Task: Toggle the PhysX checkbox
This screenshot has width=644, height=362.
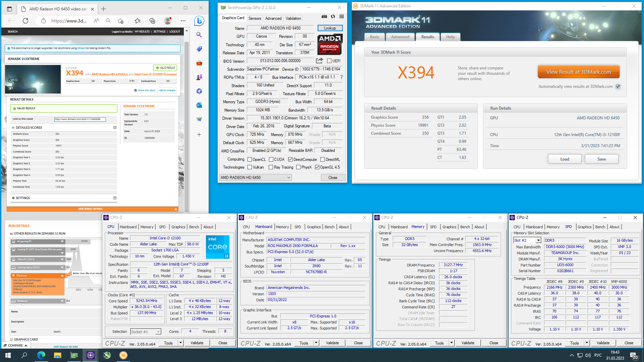Action: pyautogui.click(x=298, y=167)
